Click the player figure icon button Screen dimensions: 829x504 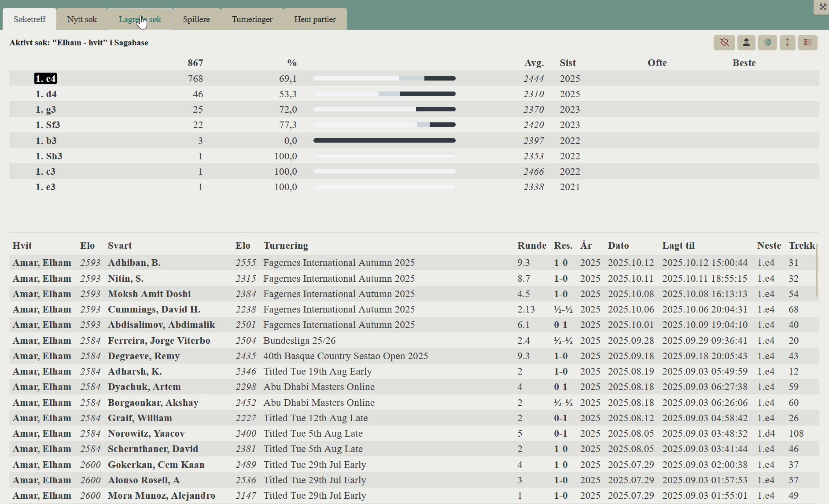tap(746, 43)
